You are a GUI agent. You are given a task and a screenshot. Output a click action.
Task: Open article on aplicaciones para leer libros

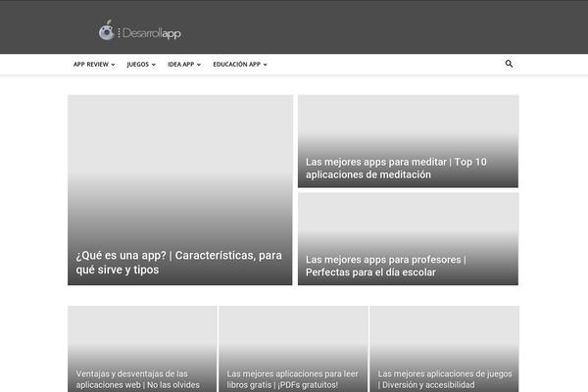(x=292, y=379)
